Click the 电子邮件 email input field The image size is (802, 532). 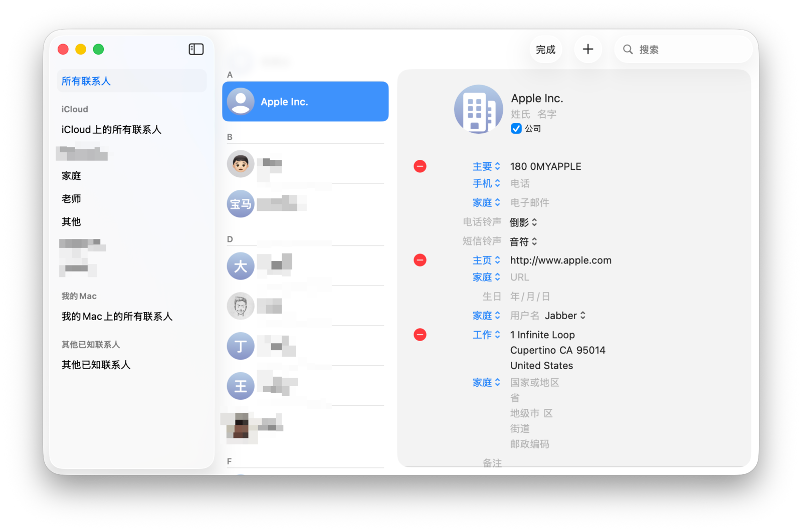pos(529,203)
